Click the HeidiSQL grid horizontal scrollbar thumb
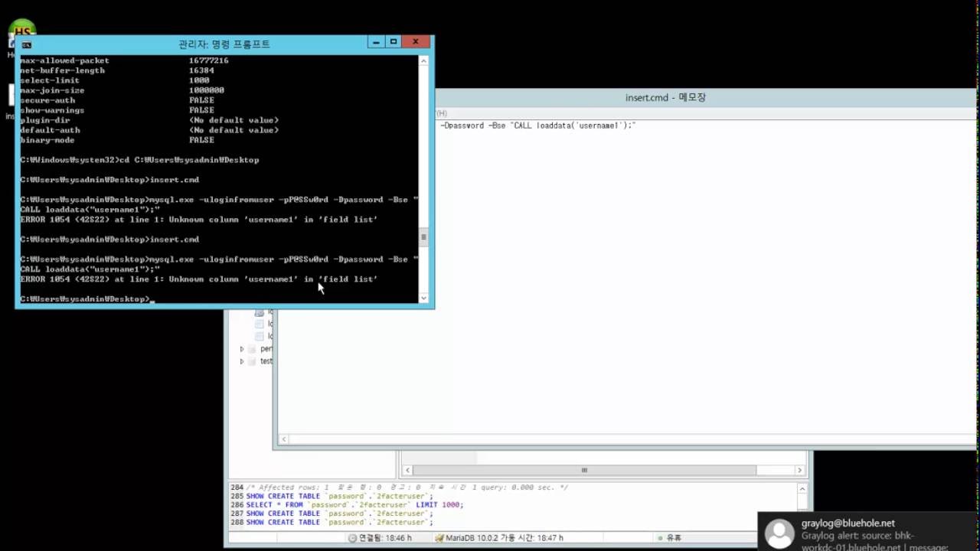 click(x=584, y=471)
